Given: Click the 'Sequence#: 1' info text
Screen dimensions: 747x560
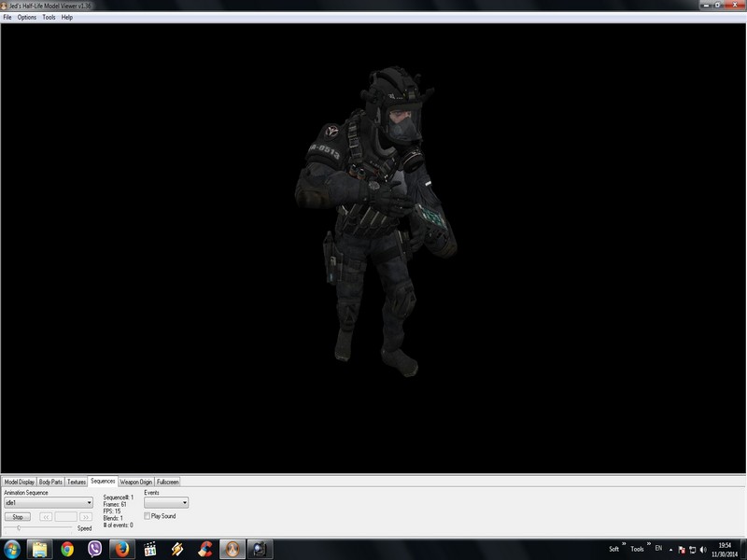Looking at the screenshot, I should 119,497.
